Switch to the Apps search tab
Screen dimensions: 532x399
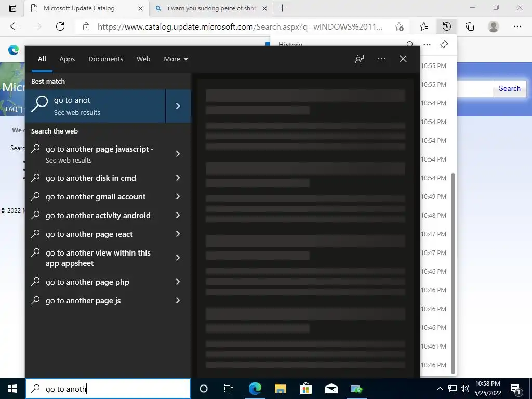[67, 59]
